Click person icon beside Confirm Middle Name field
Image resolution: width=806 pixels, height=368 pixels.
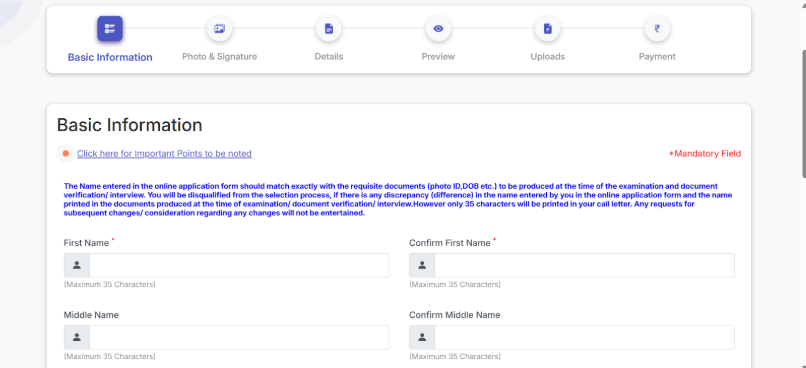click(423, 337)
